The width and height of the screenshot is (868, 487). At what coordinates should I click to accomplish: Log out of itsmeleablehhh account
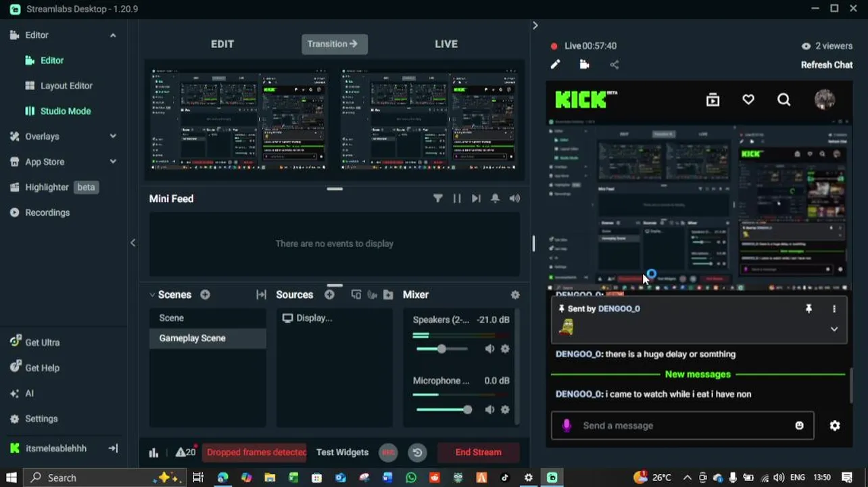click(113, 448)
